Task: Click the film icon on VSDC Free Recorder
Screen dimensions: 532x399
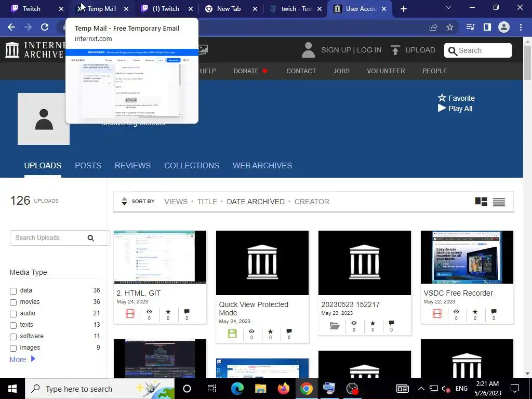Action: click(437, 313)
